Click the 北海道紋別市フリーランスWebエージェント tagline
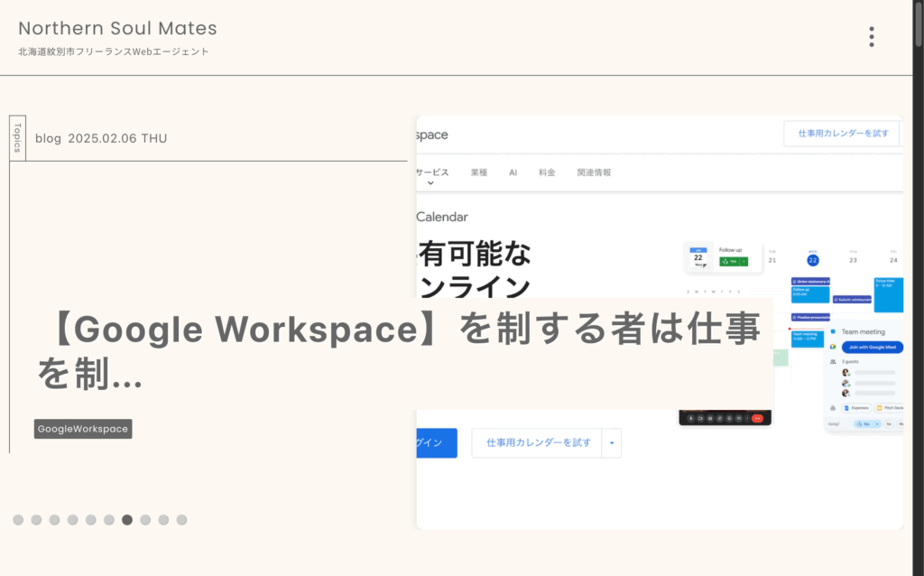 [x=114, y=51]
